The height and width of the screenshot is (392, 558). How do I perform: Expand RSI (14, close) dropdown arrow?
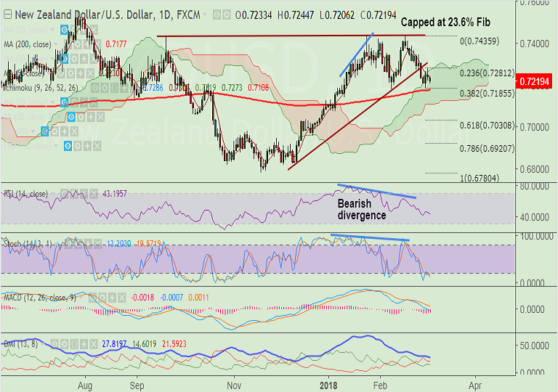(x=52, y=194)
